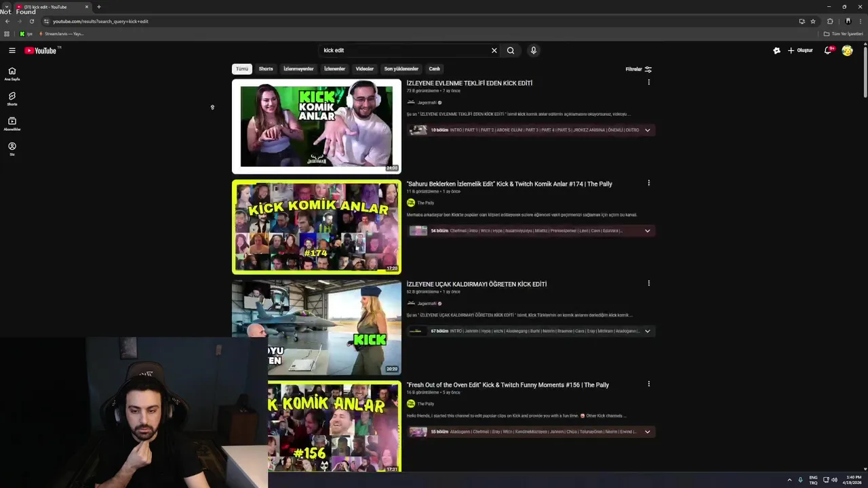The image size is (868, 488).
Task: Open options menu for Komik Anlar #174 video
Action: [648, 182]
